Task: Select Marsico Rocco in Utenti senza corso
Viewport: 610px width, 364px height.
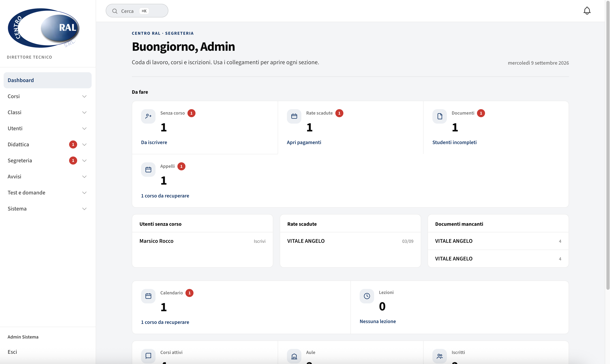Action: [157, 241]
